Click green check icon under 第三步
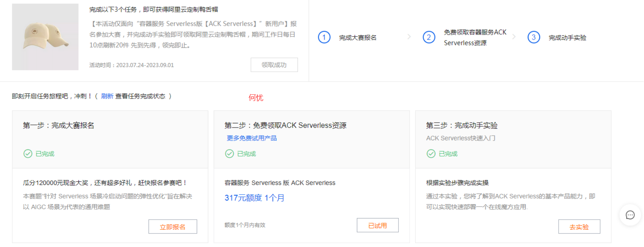Viewport: 644px width, 247px height. 431,154
